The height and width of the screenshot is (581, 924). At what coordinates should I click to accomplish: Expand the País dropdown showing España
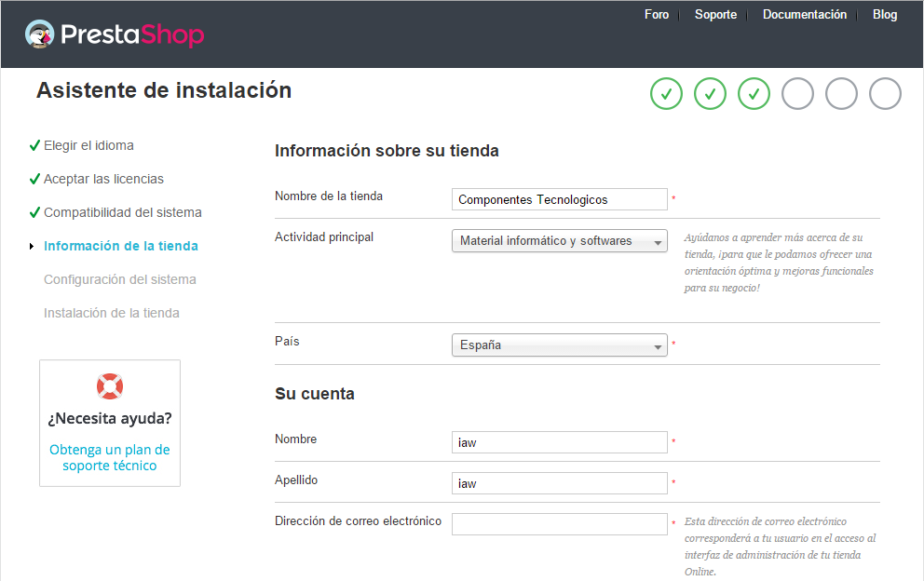pyautogui.click(x=559, y=345)
